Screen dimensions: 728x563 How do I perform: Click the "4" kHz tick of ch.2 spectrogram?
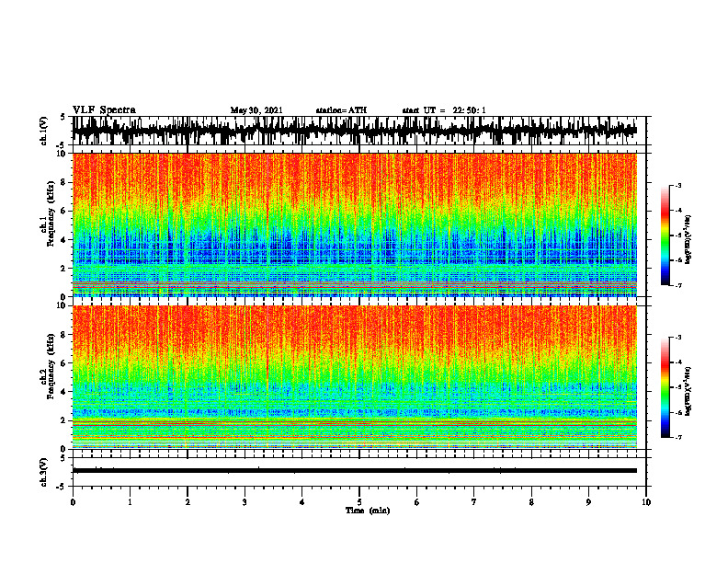pyautogui.click(x=64, y=392)
